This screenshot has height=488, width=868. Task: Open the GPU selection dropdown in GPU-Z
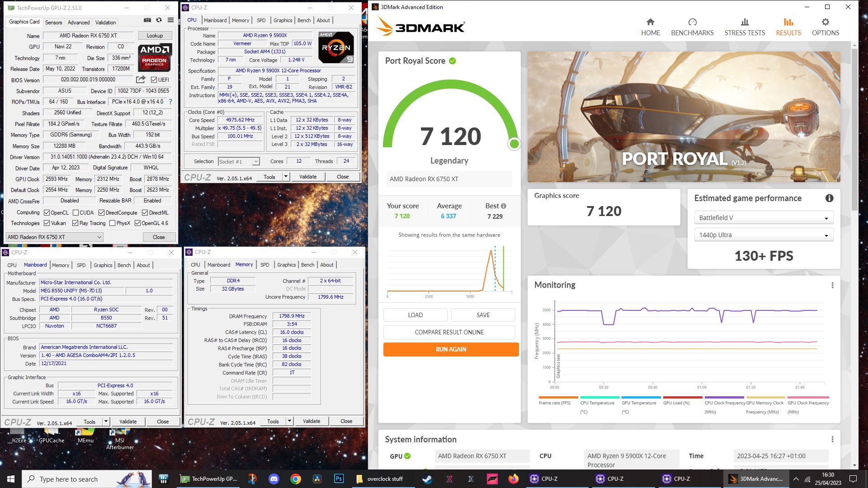[x=54, y=237]
